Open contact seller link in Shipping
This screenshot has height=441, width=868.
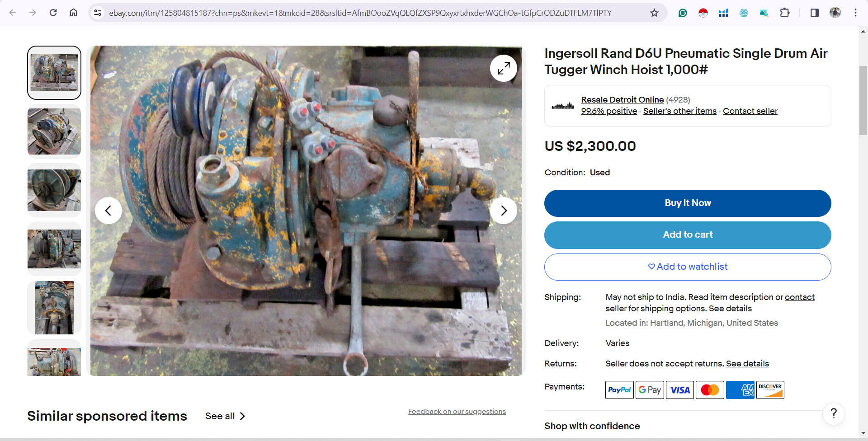[800, 297]
